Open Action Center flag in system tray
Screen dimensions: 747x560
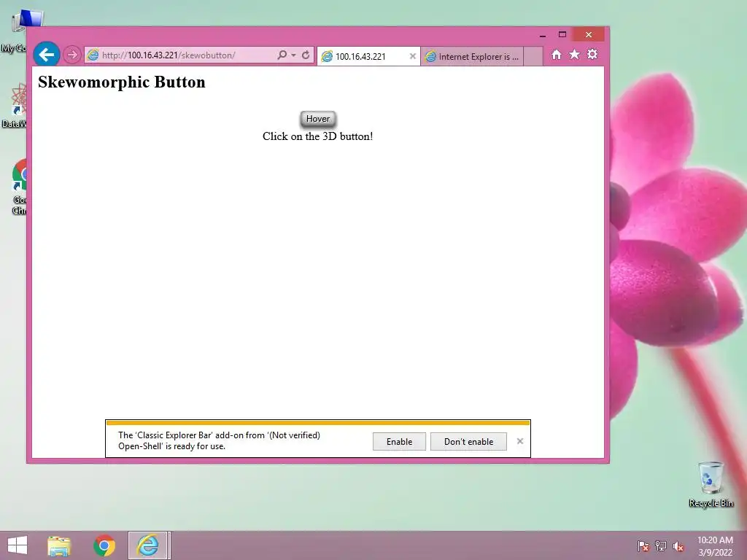click(643, 546)
